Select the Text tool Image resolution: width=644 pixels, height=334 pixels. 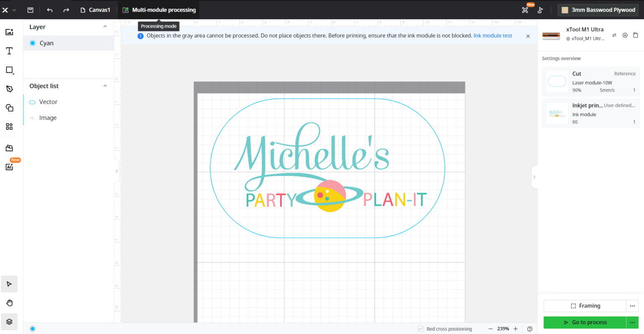coord(9,51)
